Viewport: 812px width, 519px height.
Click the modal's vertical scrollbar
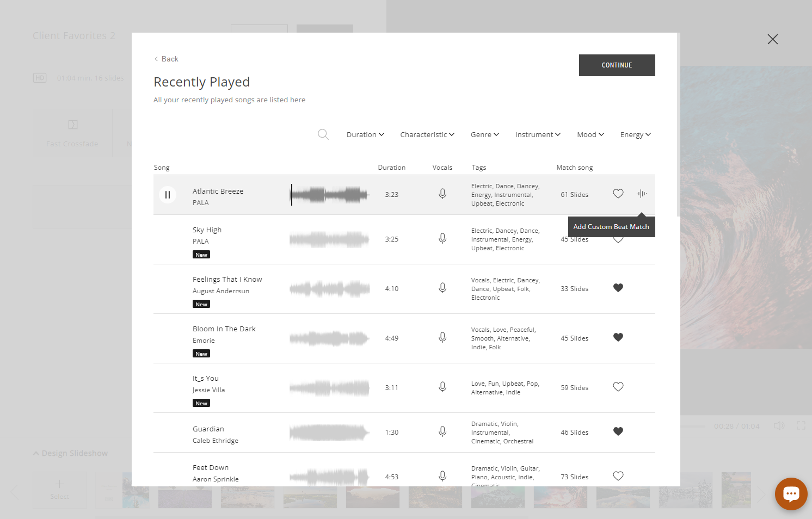pyautogui.click(x=679, y=125)
